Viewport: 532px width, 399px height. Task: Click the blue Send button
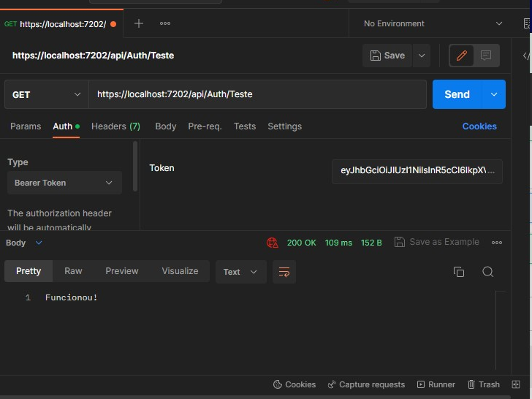pyautogui.click(x=457, y=94)
